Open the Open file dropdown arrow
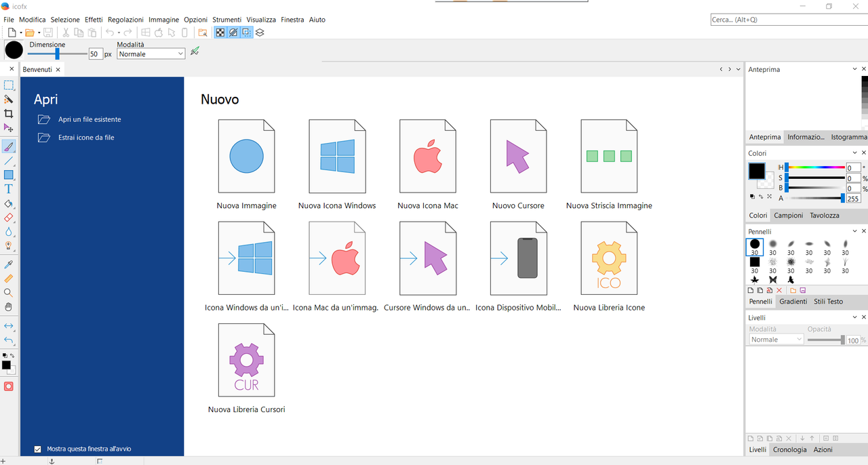This screenshot has height=465, width=868. pos(39,33)
